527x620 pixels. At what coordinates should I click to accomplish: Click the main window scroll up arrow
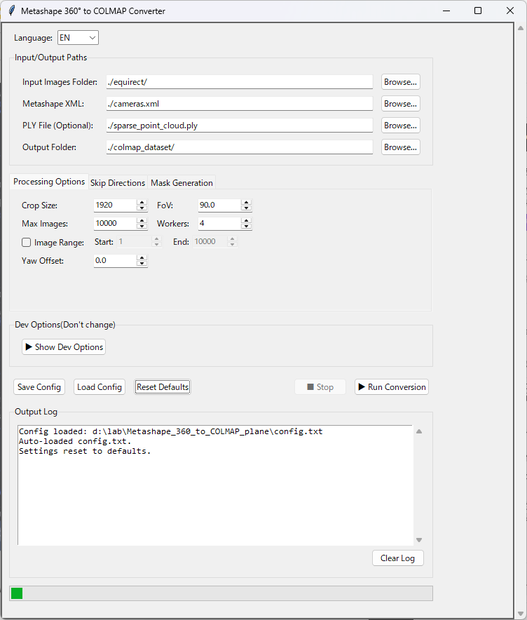[x=521, y=28]
